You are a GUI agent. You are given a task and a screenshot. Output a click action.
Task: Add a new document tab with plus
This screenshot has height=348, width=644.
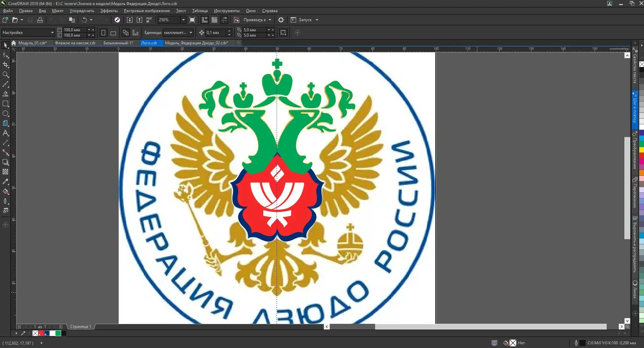238,43
